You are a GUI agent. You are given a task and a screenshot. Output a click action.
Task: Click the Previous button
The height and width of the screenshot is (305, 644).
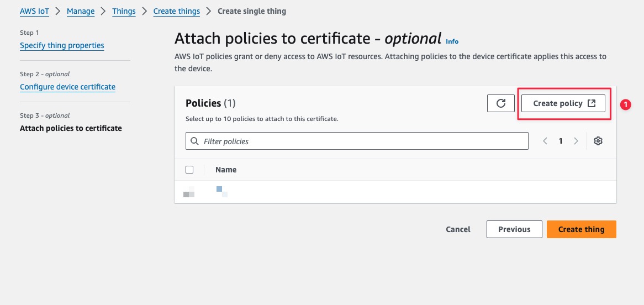[514, 229]
